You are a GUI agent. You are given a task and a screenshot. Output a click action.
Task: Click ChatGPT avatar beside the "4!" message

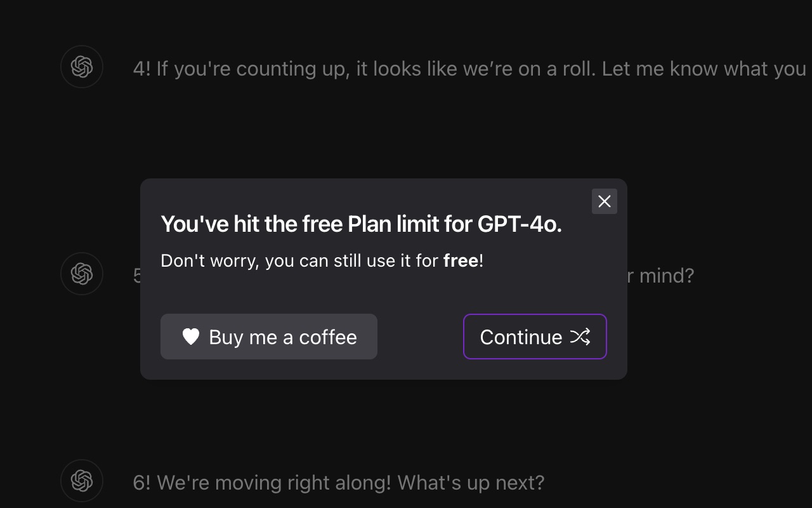tap(82, 67)
